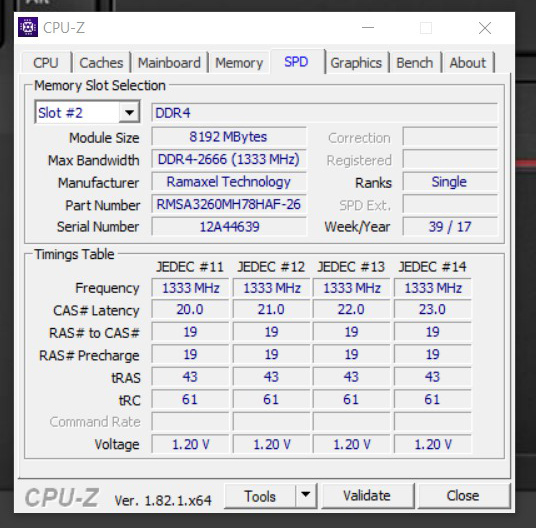
Task: Switch to the Bench tab
Action: 415,63
